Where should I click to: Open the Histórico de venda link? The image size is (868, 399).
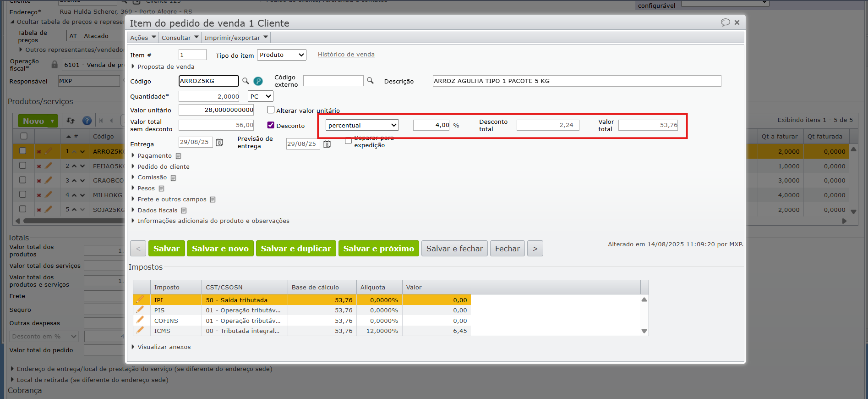pyautogui.click(x=346, y=55)
